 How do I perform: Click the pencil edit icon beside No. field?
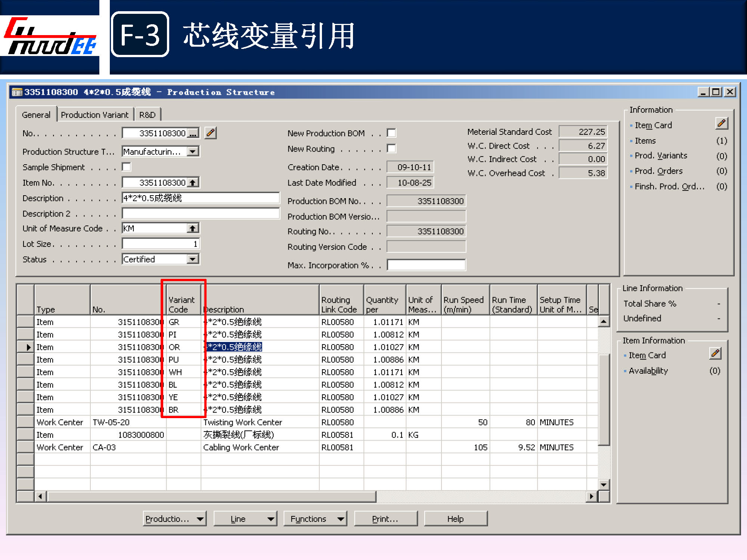point(211,133)
